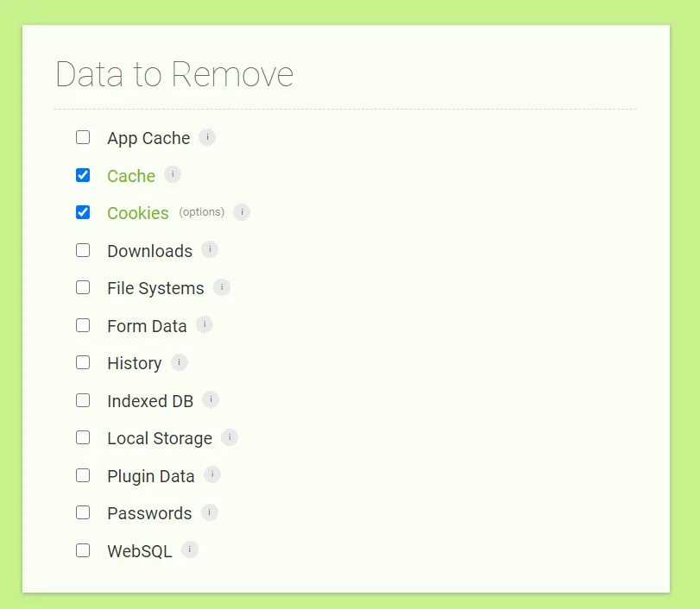Screen dimensions: 700x609
Task: Click the Downloads label text
Action: coord(149,251)
